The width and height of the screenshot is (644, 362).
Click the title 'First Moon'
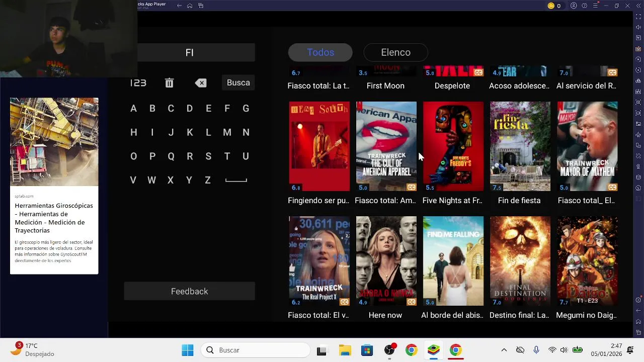385,86
